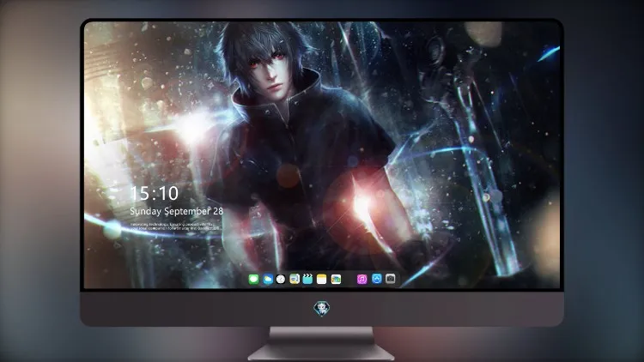Open the blue App Store icon
Image resolution: width=644 pixels, height=362 pixels.
377,279
